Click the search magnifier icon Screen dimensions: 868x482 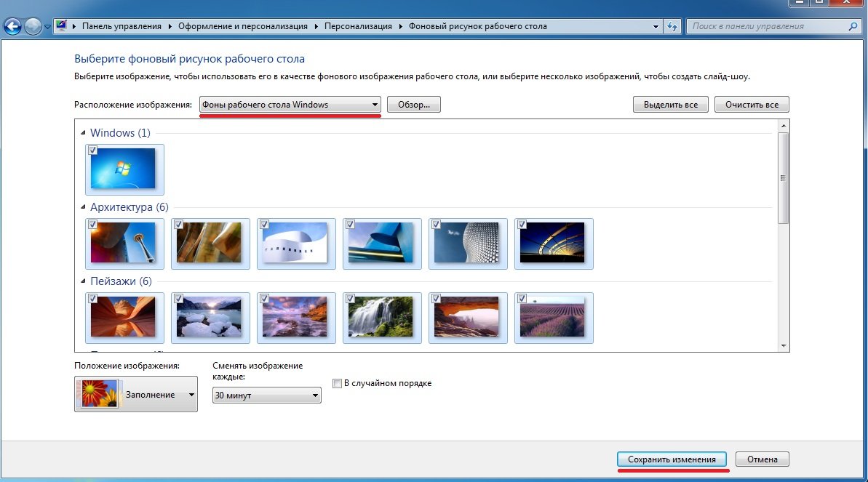853,26
